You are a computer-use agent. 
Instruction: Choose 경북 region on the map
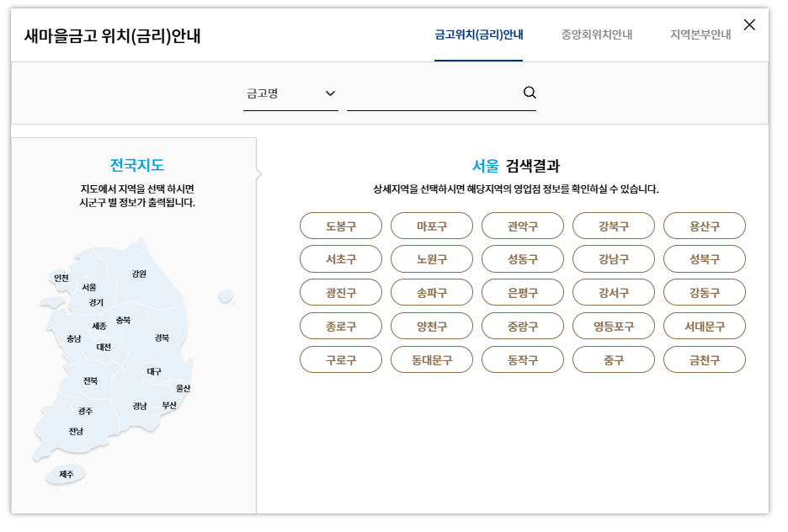click(x=162, y=338)
